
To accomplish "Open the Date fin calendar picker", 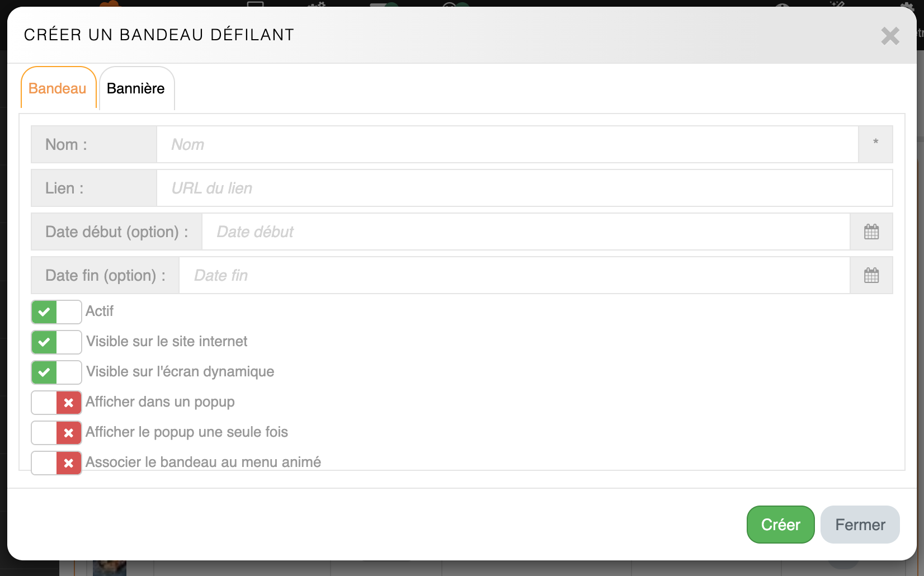I will pyautogui.click(x=871, y=275).
